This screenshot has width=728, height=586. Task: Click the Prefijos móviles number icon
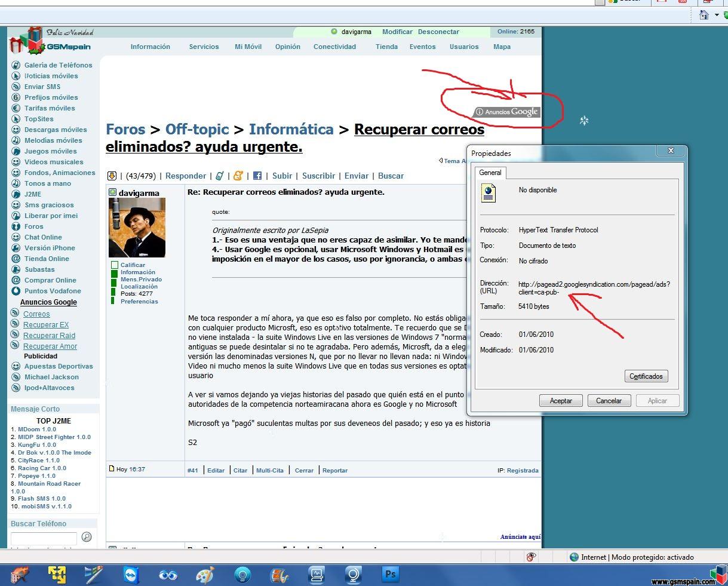pyautogui.click(x=16, y=97)
